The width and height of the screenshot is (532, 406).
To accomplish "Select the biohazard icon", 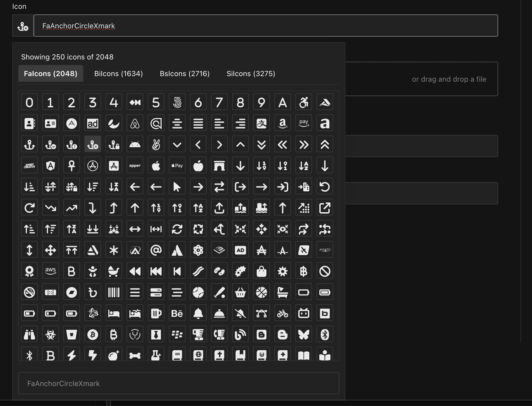I will click(50, 334).
